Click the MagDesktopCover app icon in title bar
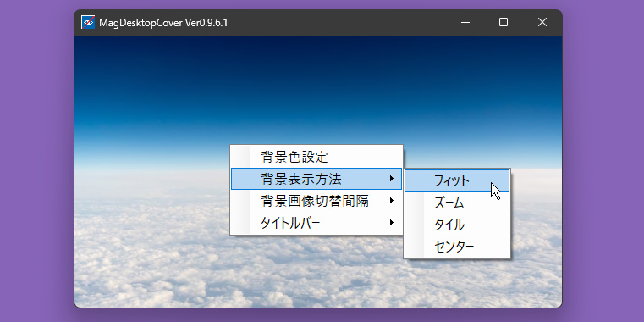 click(88, 22)
